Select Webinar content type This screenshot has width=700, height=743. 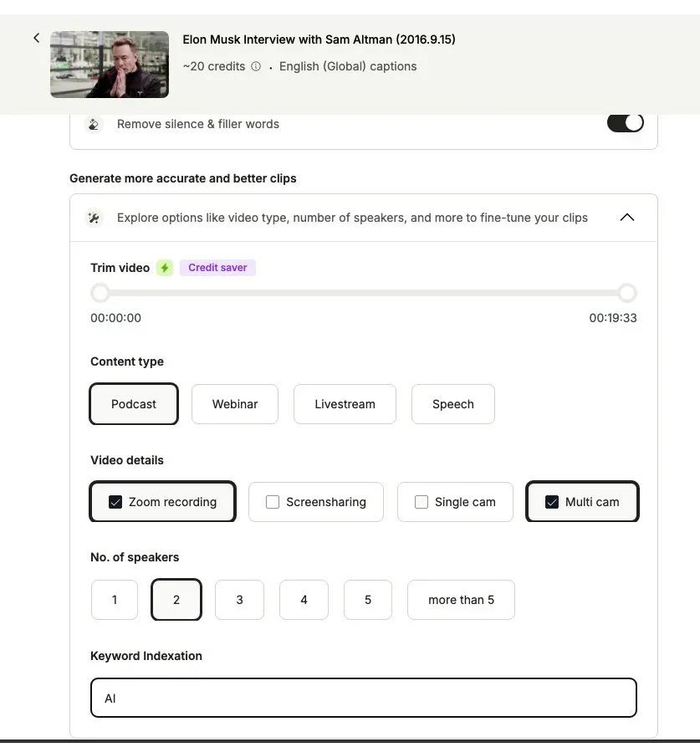[235, 404]
